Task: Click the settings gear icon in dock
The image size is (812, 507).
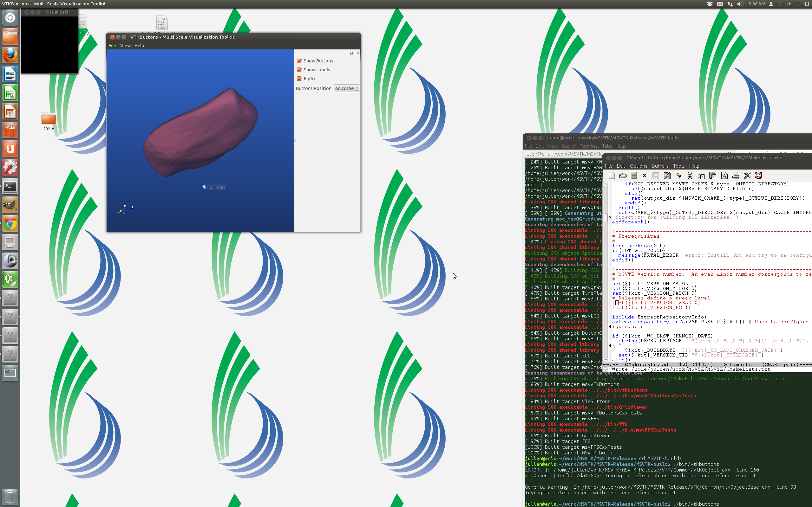Action: 10,168
